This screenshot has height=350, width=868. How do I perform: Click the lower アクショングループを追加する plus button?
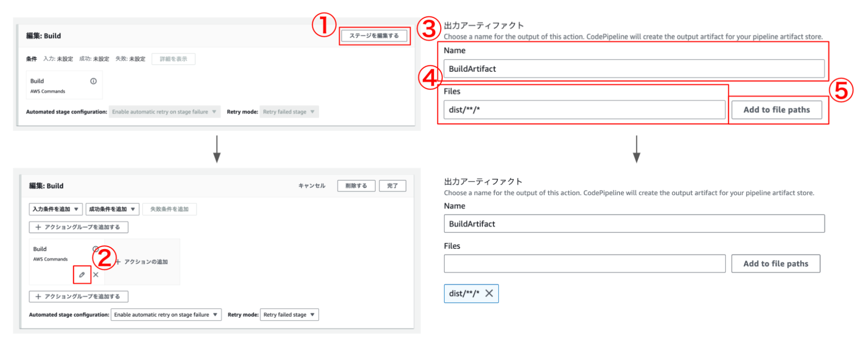pyautogui.click(x=78, y=297)
